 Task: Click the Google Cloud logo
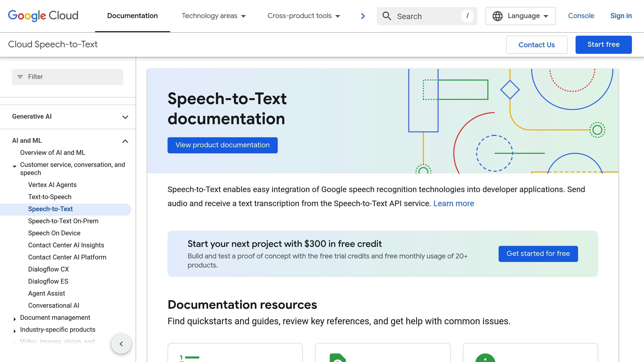pyautogui.click(x=43, y=16)
